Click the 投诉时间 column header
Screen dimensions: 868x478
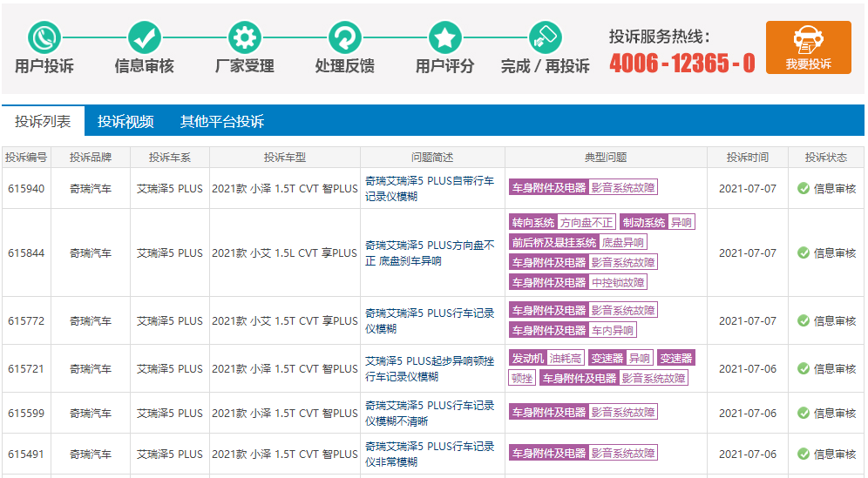748,157
